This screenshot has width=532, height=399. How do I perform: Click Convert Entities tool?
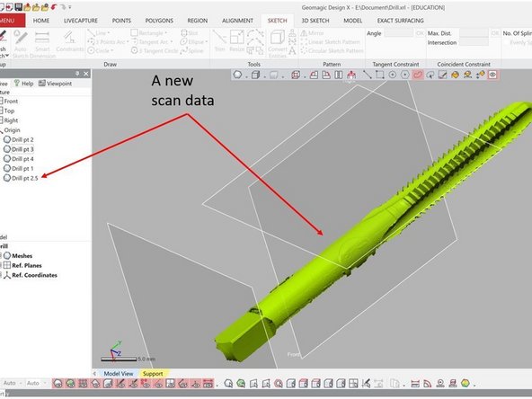(x=278, y=43)
